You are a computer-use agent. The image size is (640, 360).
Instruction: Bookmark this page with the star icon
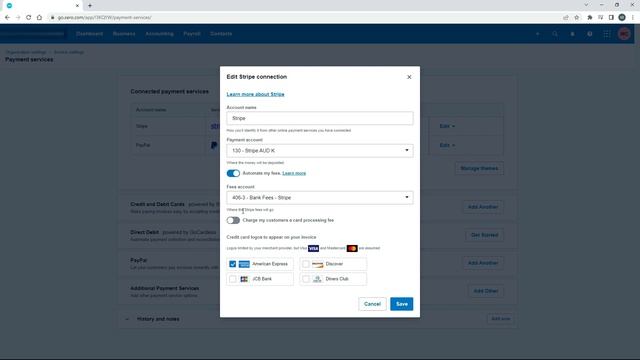[576, 18]
